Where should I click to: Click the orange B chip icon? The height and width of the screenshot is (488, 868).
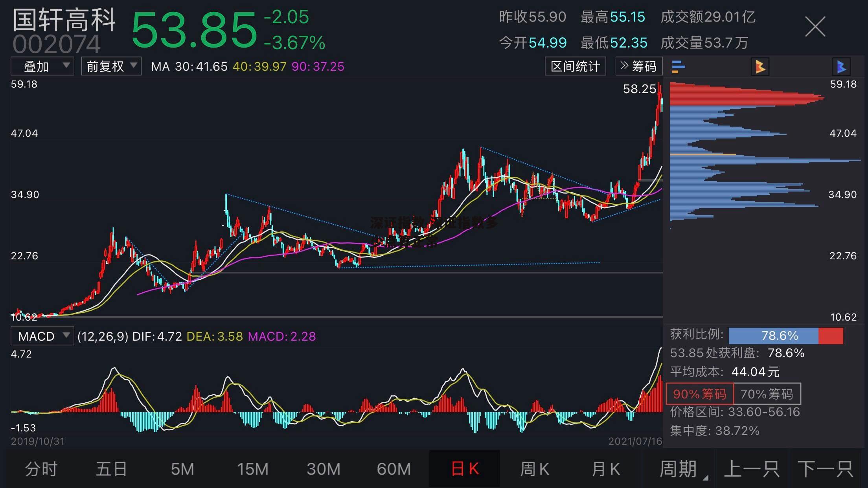click(760, 67)
